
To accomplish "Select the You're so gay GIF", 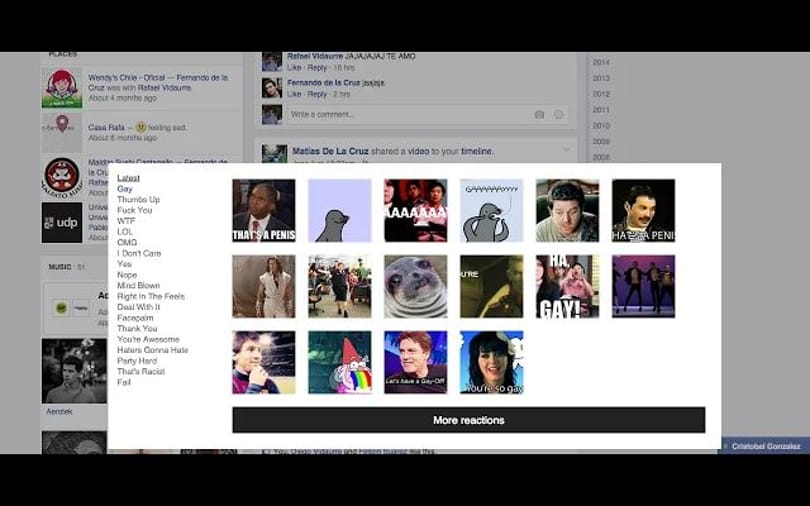I will (491, 362).
